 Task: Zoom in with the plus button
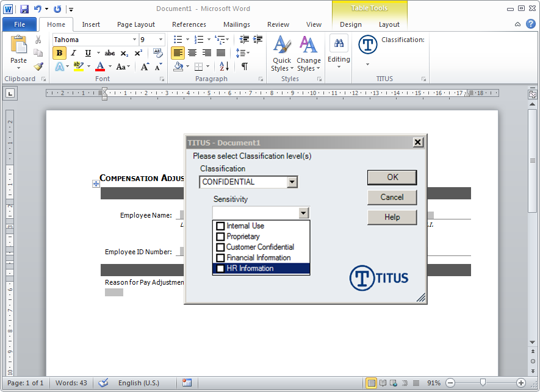(521, 383)
